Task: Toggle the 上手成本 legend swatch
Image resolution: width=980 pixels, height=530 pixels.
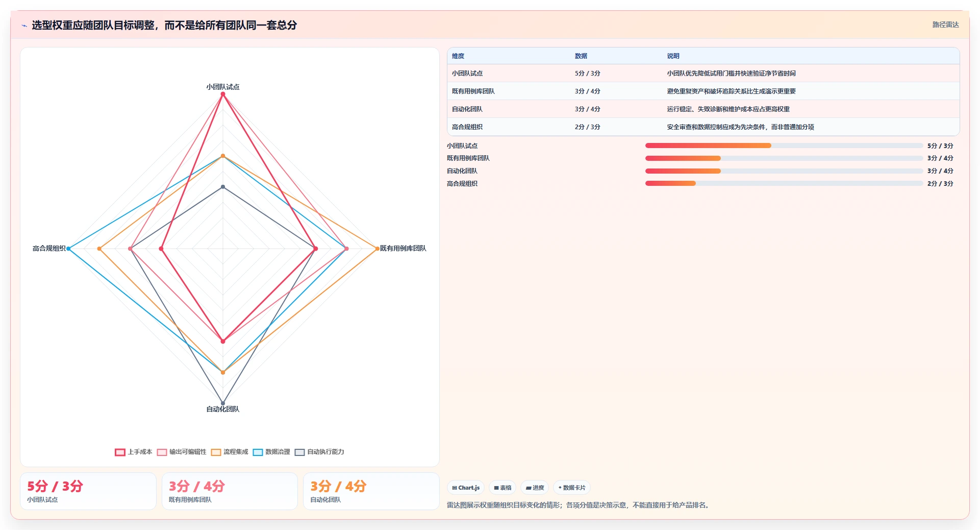Action: pos(120,452)
